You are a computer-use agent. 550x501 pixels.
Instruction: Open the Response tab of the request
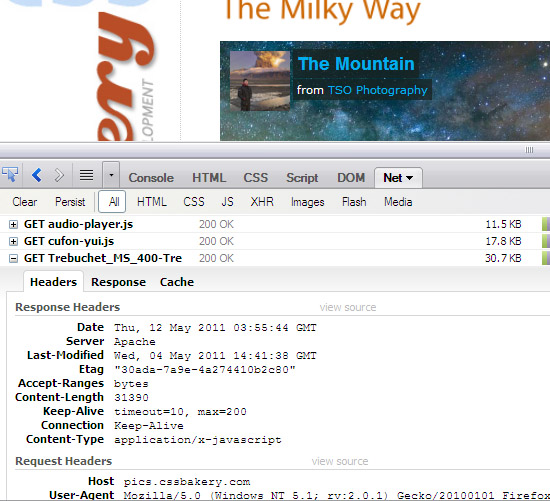coord(118,282)
